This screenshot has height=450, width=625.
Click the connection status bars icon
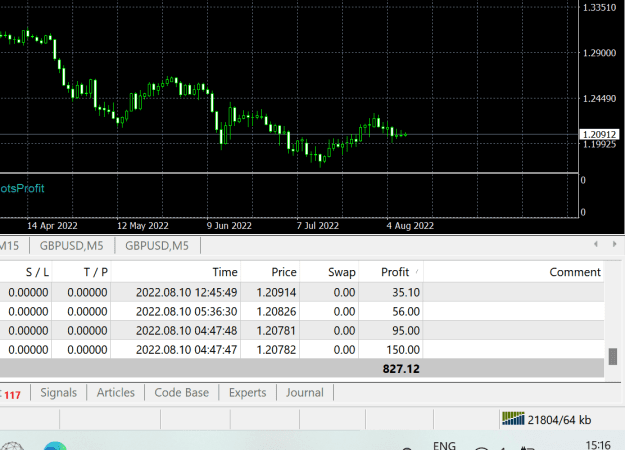pos(513,419)
